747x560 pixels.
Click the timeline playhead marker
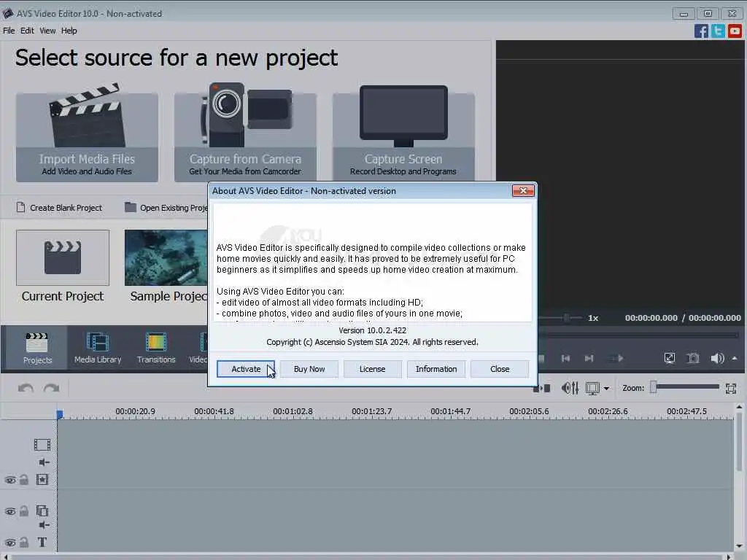[x=60, y=414]
